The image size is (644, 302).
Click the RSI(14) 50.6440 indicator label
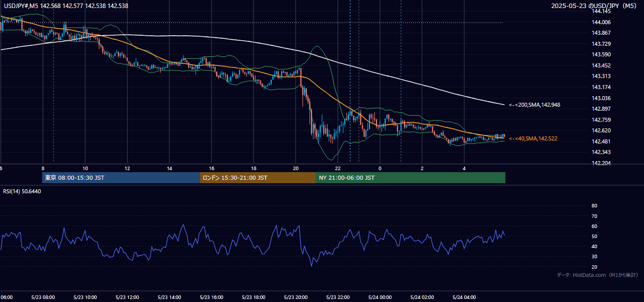pos(22,191)
